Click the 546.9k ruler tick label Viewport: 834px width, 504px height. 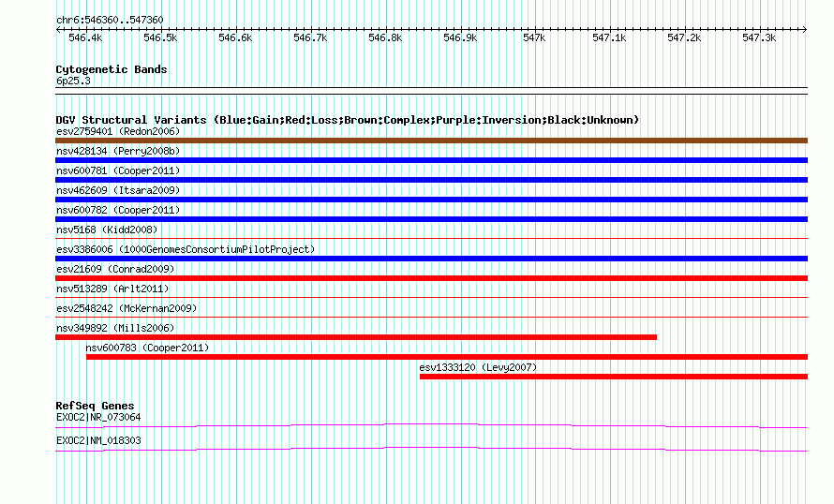(460, 37)
